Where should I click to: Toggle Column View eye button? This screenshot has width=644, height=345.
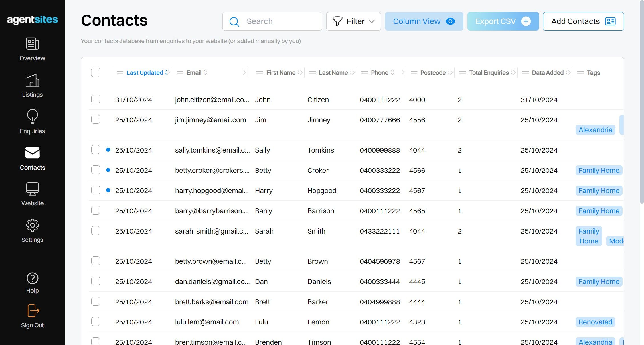pos(424,21)
